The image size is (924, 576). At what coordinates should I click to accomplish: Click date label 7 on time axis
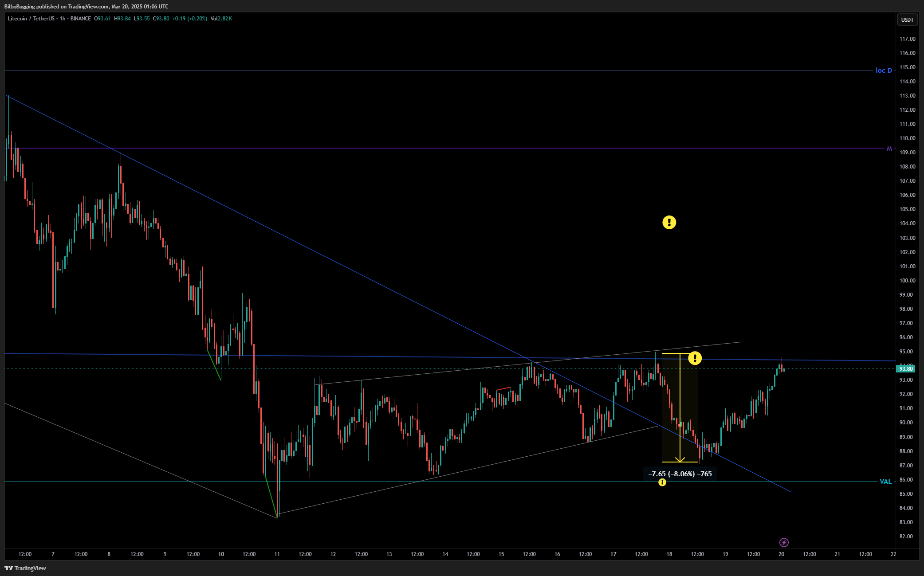point(53,554)
